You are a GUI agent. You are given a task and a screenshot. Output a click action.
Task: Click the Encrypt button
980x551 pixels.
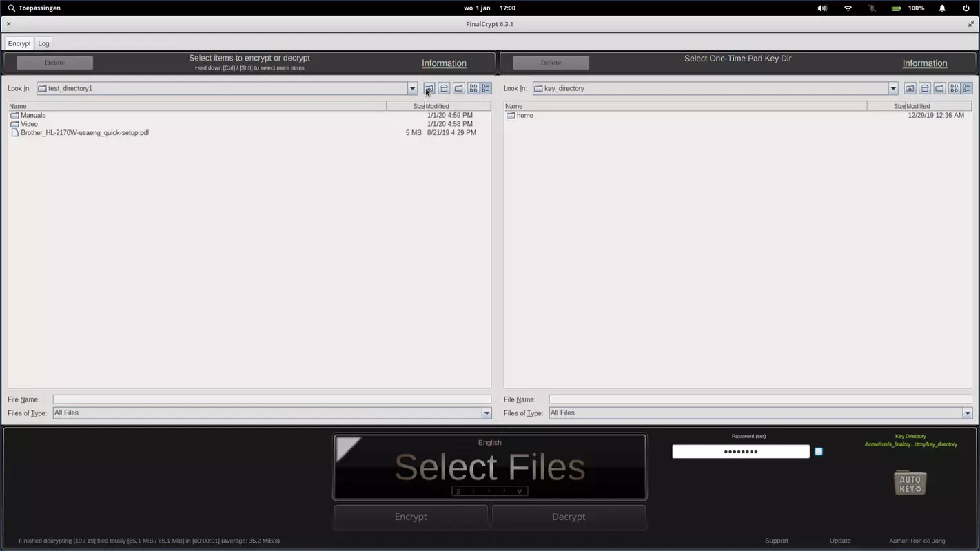411,517
